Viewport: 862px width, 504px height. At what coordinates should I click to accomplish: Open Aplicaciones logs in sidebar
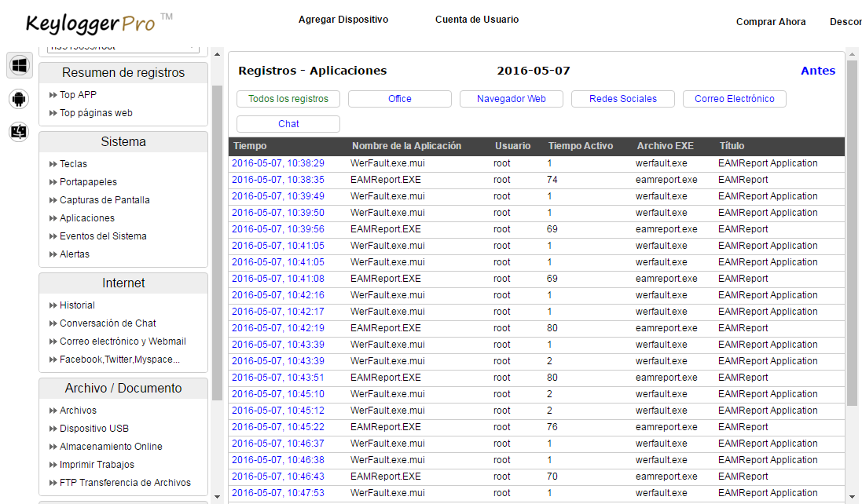click(87, 218)
